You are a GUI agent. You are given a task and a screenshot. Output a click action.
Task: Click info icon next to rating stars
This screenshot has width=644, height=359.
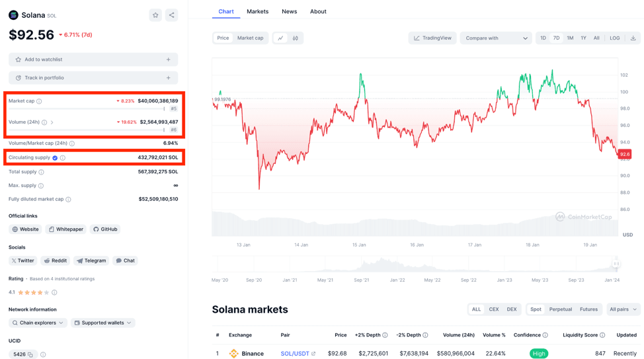point(54,292)
